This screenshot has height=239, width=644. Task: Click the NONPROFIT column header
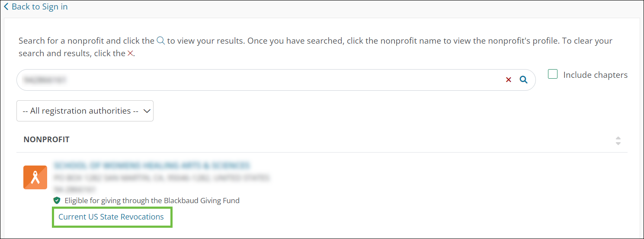pyautogui.click(x=46, y=140)
